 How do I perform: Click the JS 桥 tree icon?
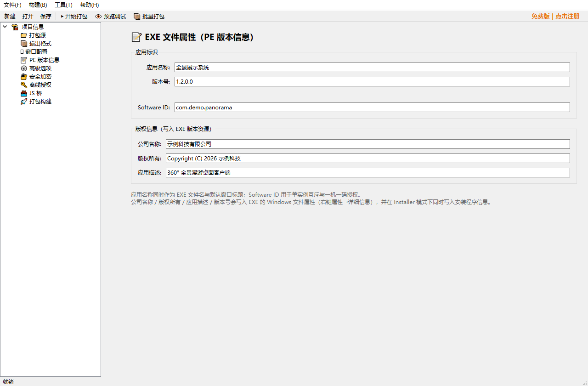point(24,93)
